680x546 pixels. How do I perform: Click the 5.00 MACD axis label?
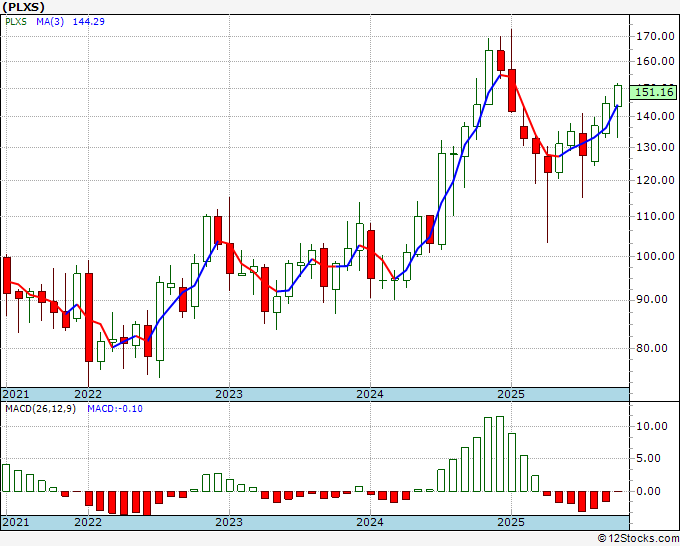[x=648, y=458]
